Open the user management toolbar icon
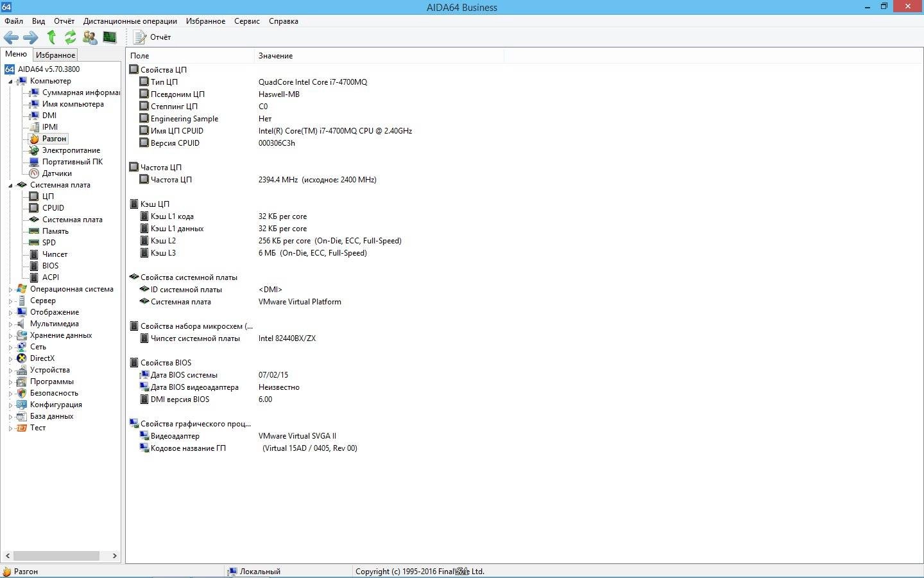The width and height of the screenshot is (924, 578). pos(90,37)
